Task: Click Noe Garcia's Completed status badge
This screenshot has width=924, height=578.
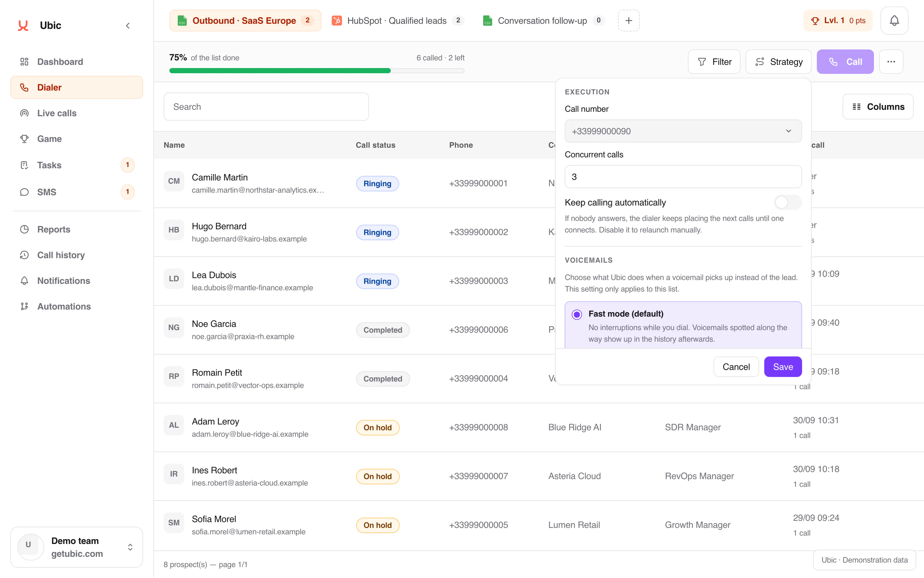Action: click(x=382, y=330)
